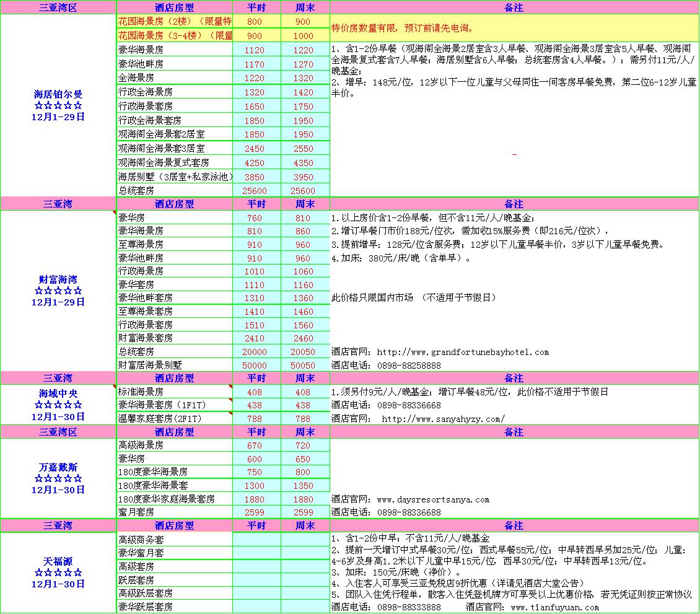Select the 4250 price for 观海阁全海景复式套房

click(x=255, y=163)
